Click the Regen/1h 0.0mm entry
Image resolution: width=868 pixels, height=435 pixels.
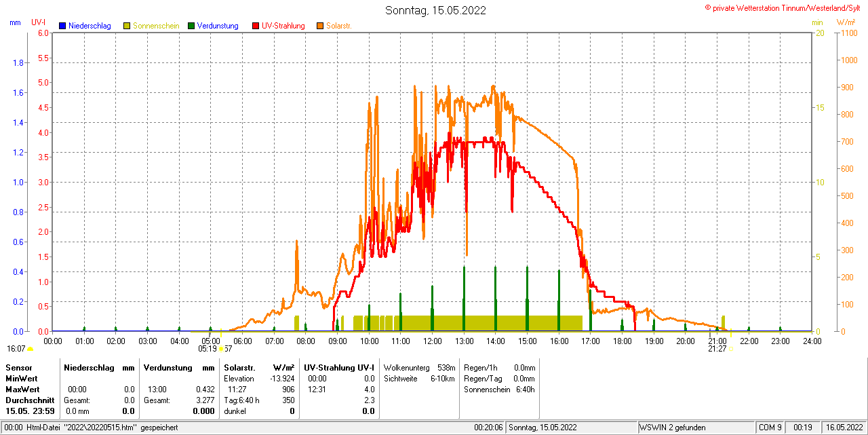pyautogui.click(x=499, y=367)
